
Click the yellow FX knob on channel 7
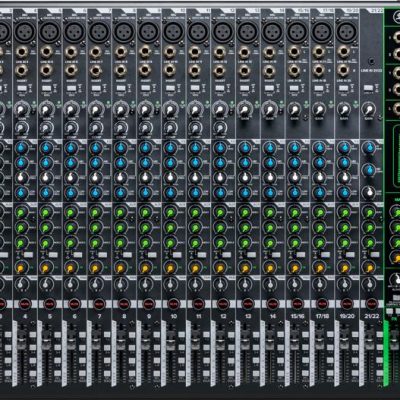(96, 267)
